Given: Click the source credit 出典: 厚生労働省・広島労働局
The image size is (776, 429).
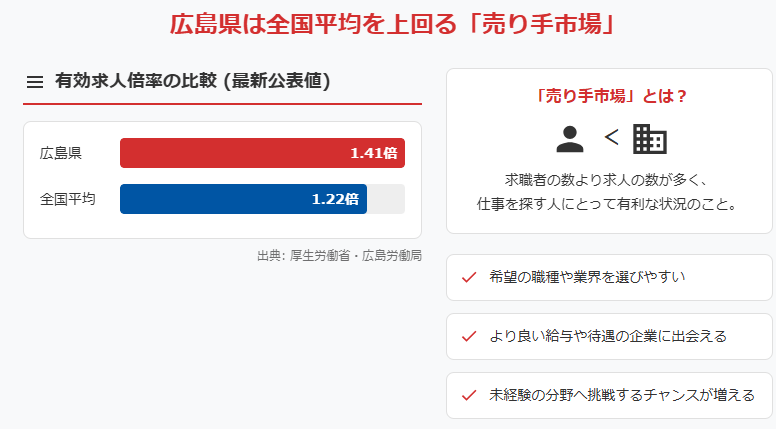Looking at the screenshot, I should click(x=340, y=256).
